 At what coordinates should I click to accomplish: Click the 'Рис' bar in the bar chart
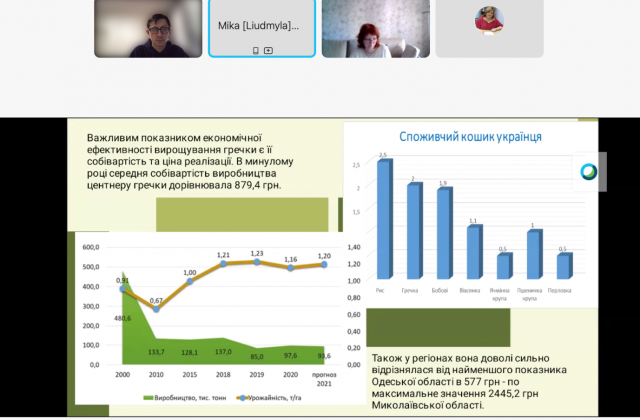[x=384, y=220]
